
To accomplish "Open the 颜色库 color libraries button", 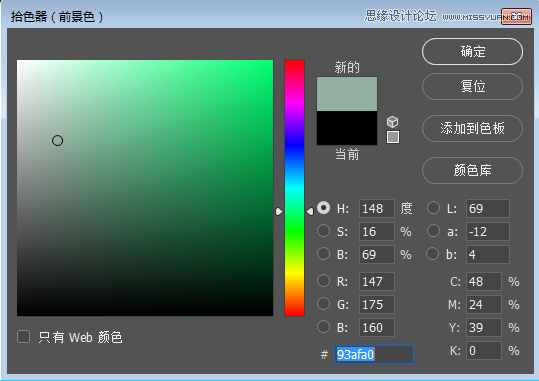I will click(472, 170).
